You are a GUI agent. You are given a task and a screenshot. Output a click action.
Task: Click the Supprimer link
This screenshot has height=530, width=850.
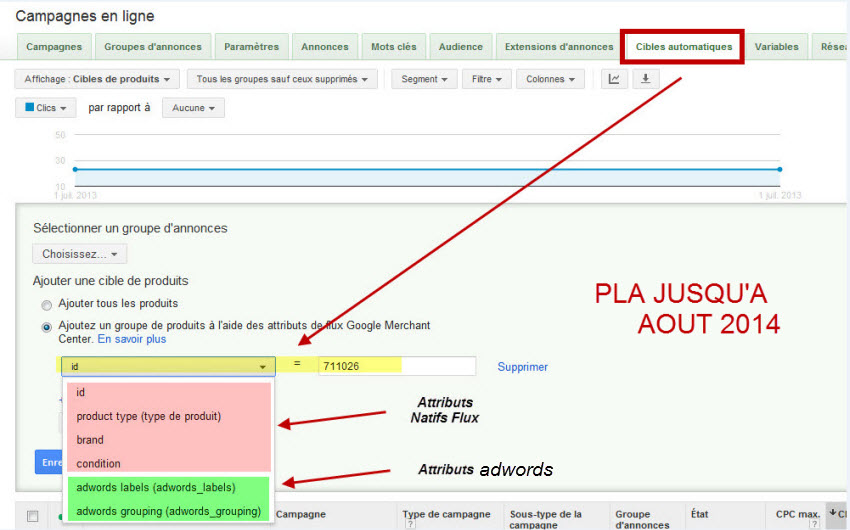(x=523, y=367)
